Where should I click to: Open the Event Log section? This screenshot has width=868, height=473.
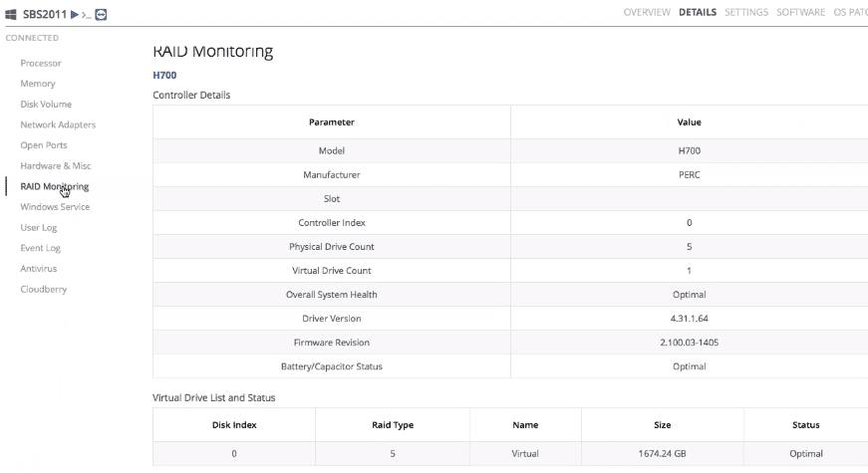click(x=41, y=248)
